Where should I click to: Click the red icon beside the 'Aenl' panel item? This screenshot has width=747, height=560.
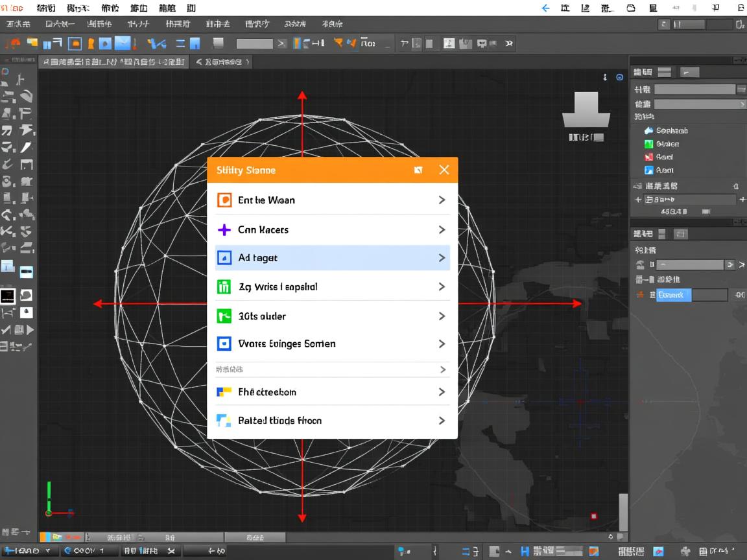(x=648, y=157)
